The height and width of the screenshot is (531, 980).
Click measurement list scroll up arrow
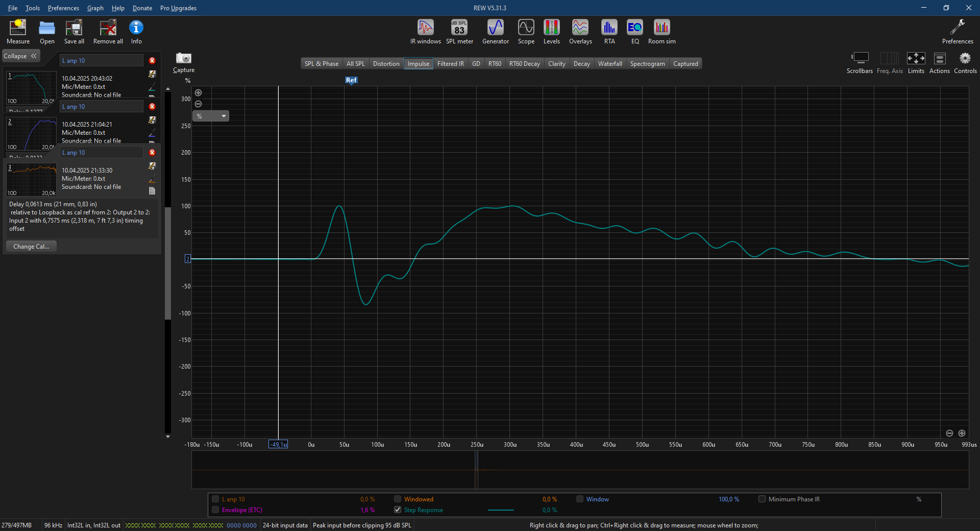[x=168, y=89]
